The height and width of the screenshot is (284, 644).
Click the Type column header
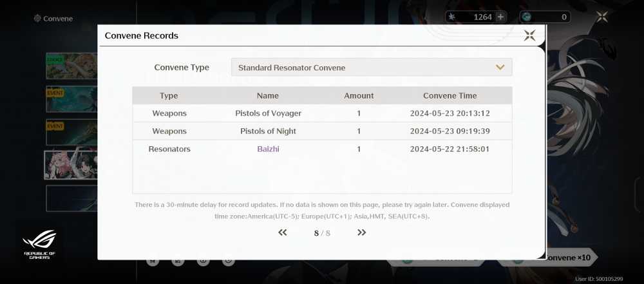(x=169, y=96)
